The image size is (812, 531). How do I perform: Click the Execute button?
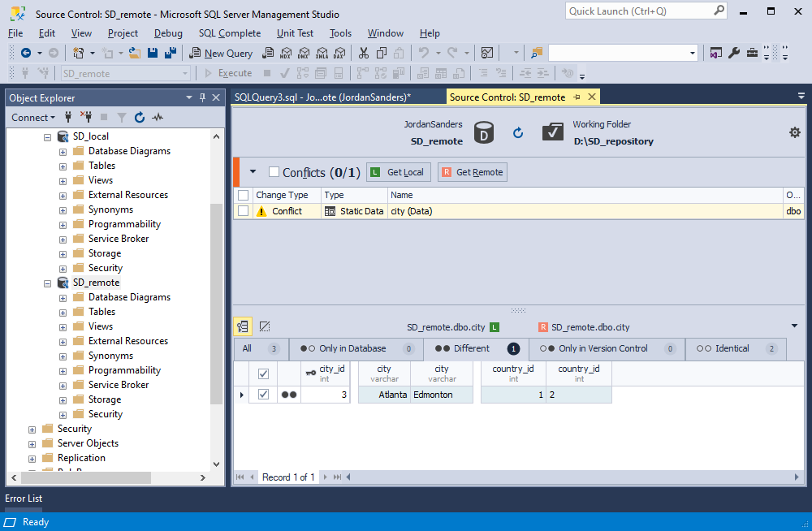pyautogui.click(x=228, y=74)
